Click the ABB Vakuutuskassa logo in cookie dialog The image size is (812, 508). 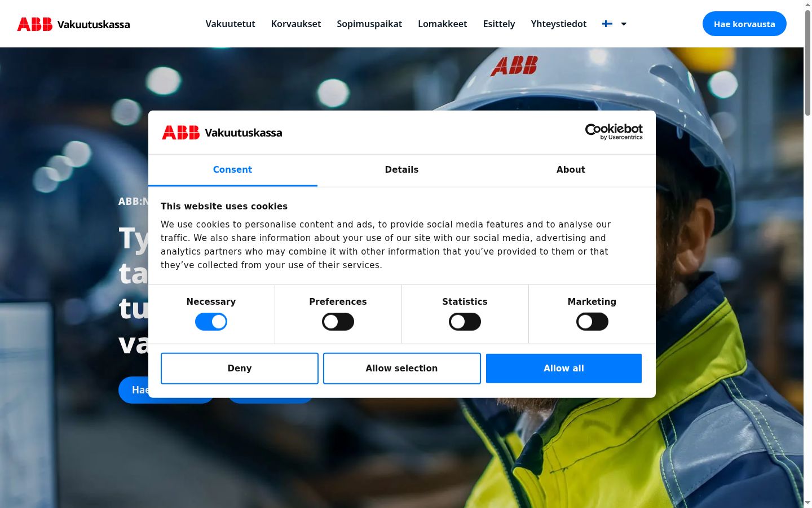point(222,133)
